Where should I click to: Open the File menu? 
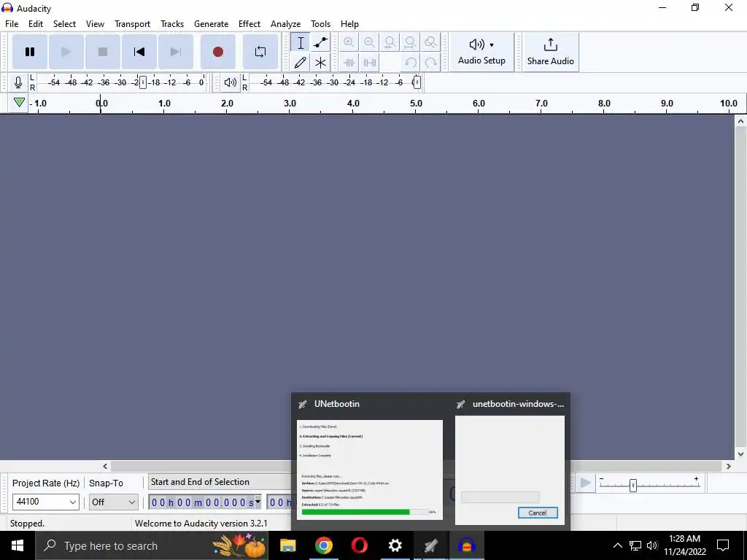[12, 24]
